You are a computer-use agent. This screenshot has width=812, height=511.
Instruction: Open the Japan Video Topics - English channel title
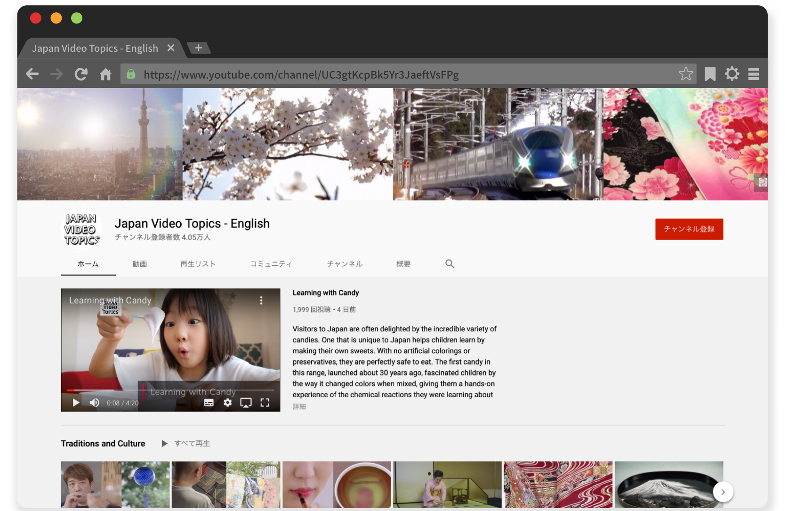[192, 224]
